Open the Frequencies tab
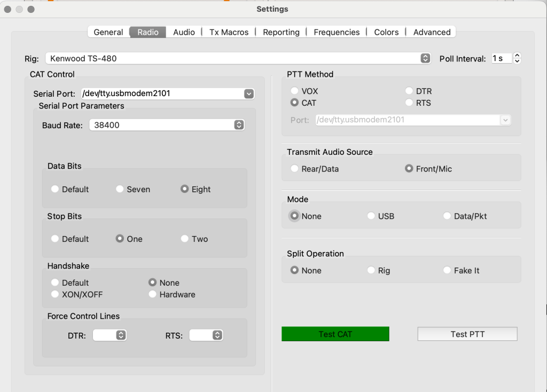 tap(337, 32)
